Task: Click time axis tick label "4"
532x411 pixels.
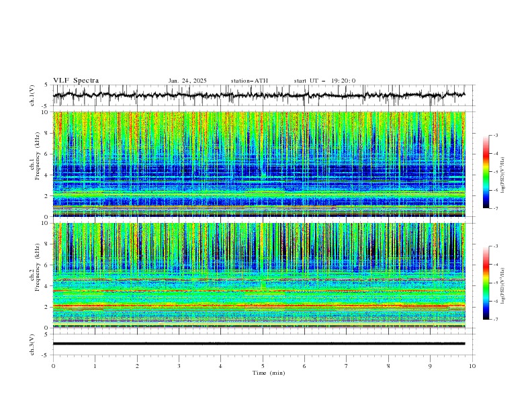Action: click(220, 366)
